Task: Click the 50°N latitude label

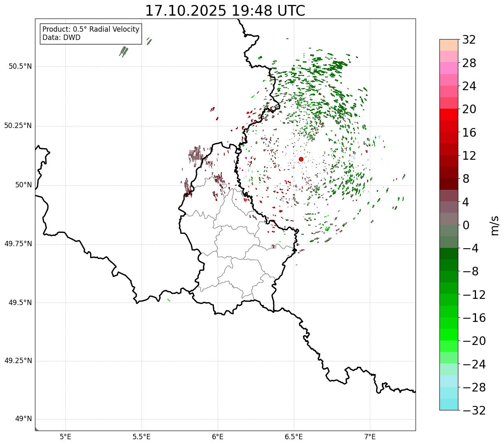Action: [x=23, y=185]
